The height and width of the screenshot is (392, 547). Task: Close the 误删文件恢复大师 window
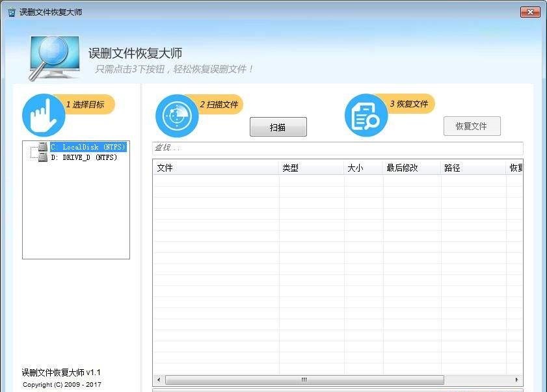point(530,12)
